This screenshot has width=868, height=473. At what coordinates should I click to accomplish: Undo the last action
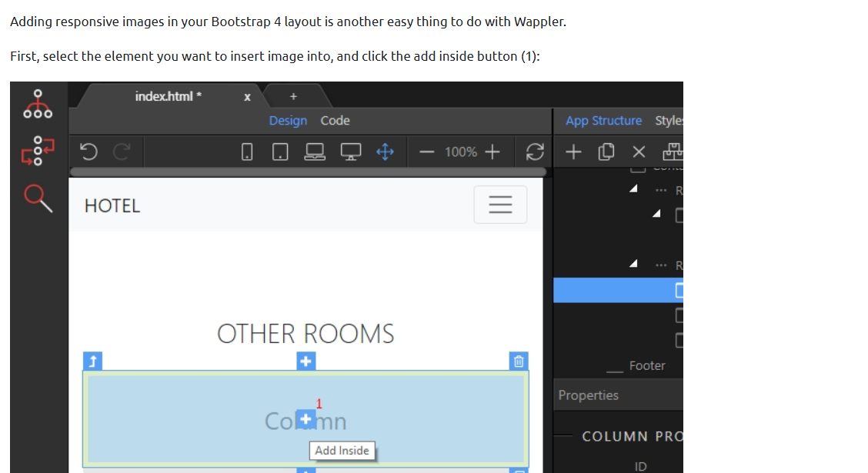click(89, 152)
